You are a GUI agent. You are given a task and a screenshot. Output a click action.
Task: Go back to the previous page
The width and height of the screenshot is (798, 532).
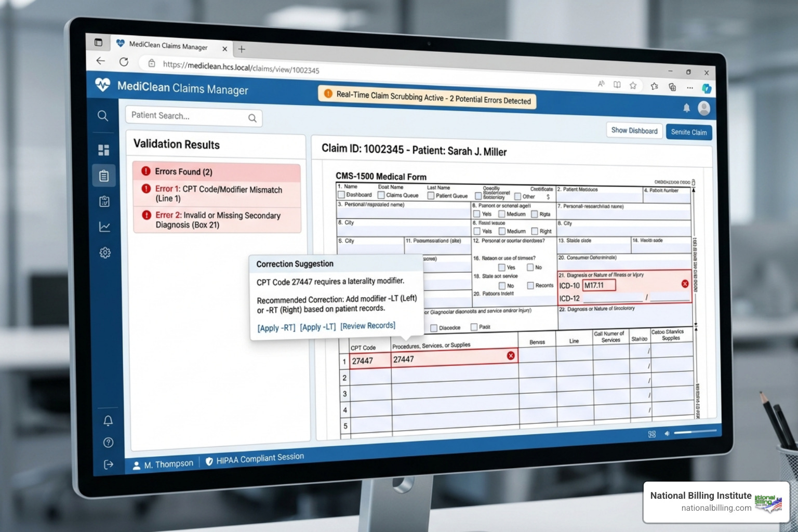100,61
